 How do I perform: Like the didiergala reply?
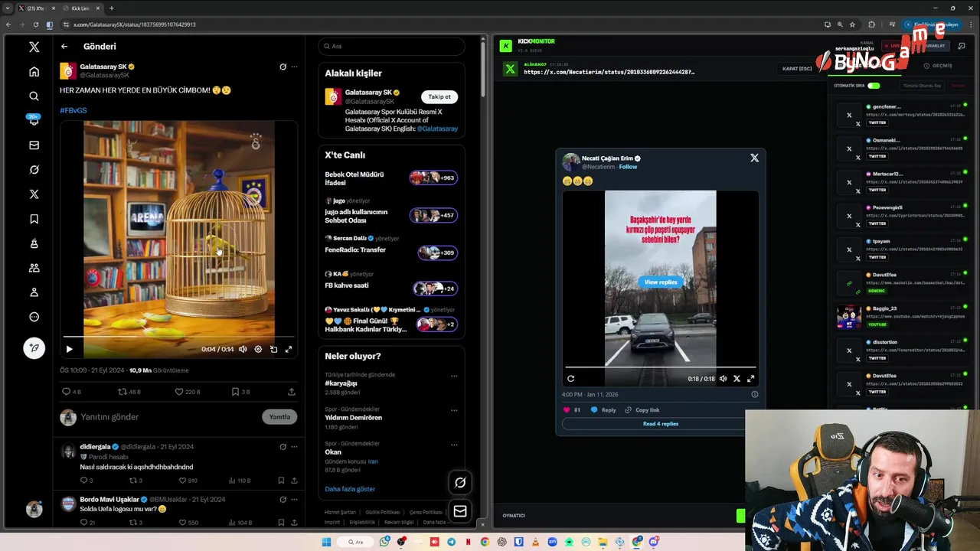click(x=188, y=481)
